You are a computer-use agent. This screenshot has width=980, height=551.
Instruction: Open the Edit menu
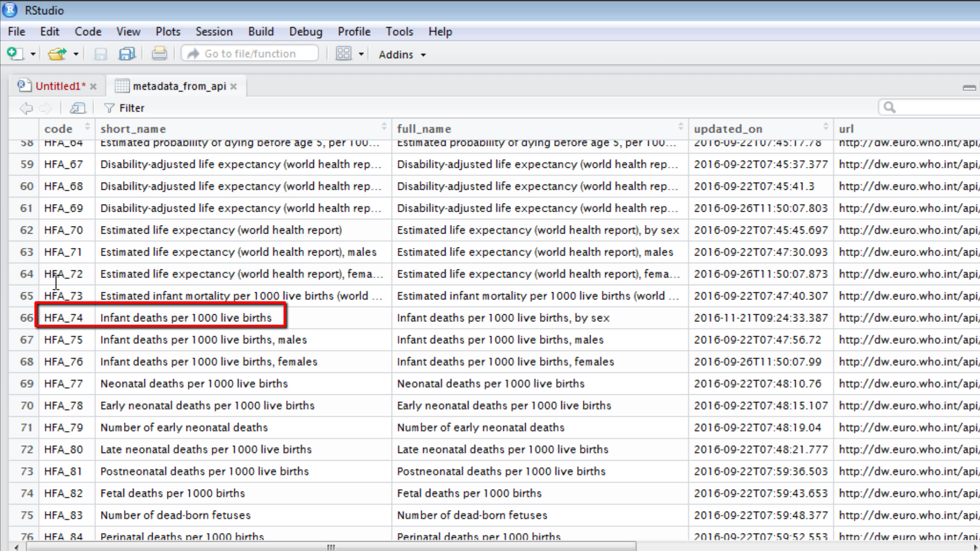click(50, 32)
